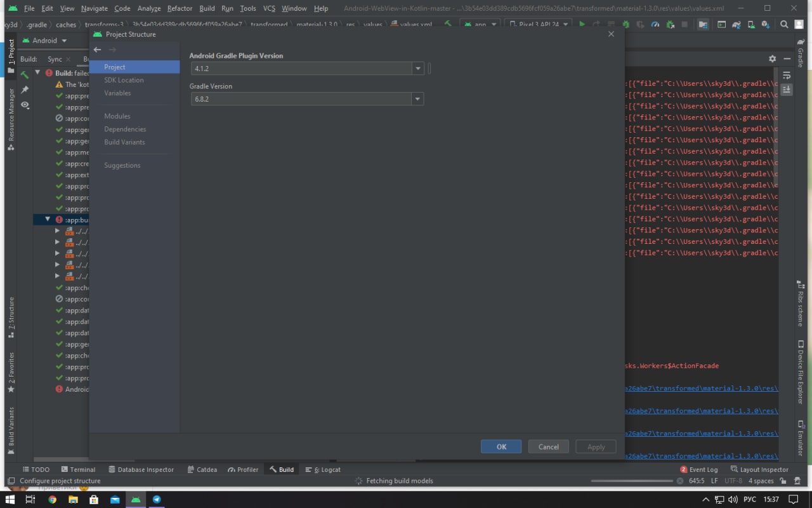This screenshot has width=812, height=508.
Task: Run the app with the green play icon
Action: 582,24
